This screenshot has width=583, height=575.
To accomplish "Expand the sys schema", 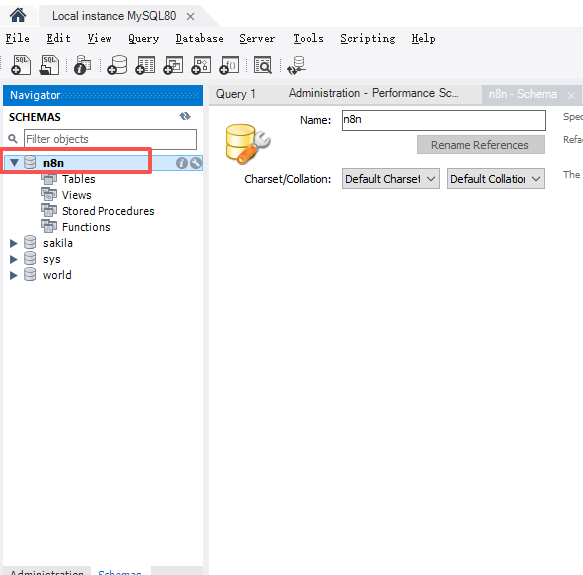I will tap(14, 259).
